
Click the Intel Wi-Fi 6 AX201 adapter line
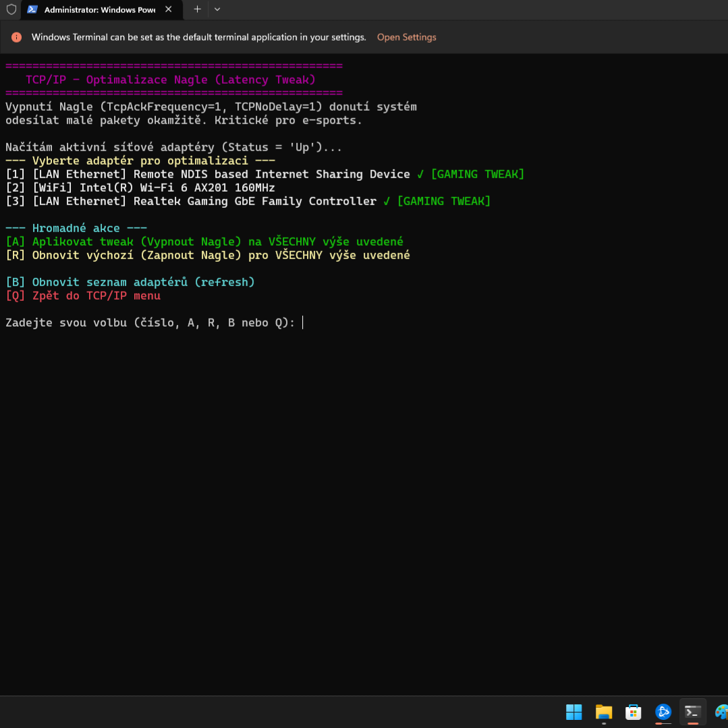142,188
